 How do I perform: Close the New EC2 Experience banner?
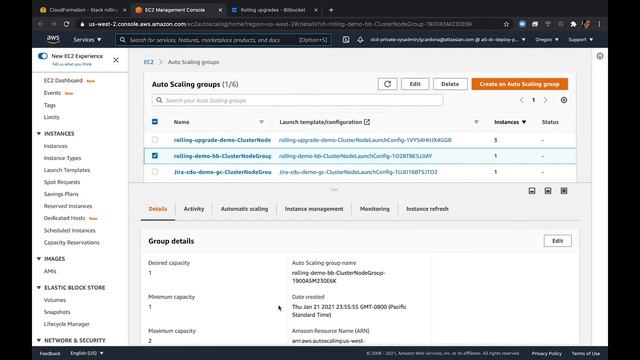click(x=116, y=60)
